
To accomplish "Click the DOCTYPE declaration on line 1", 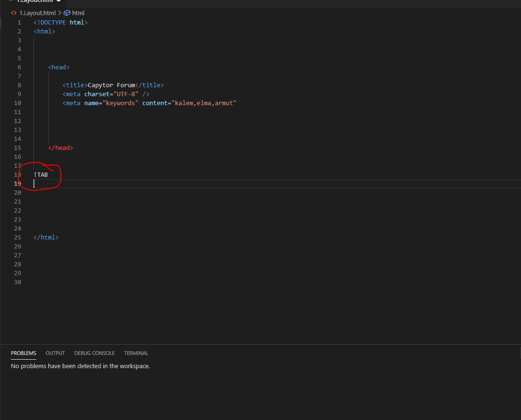I will pyautogui.click(x=61, y=23).
